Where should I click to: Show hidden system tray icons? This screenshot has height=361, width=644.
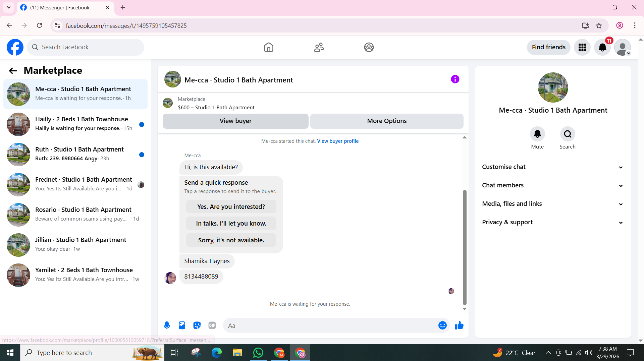548,353
